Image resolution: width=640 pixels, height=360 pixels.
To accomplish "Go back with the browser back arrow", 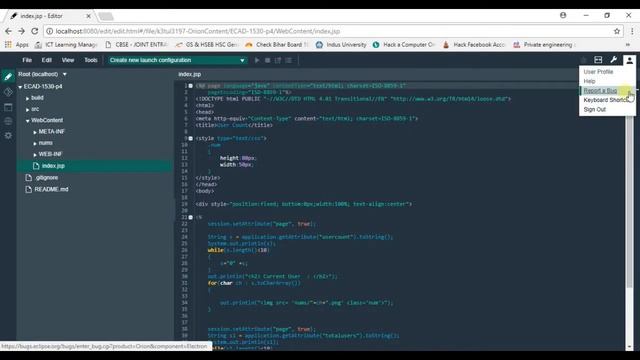I will click(8, 31).
